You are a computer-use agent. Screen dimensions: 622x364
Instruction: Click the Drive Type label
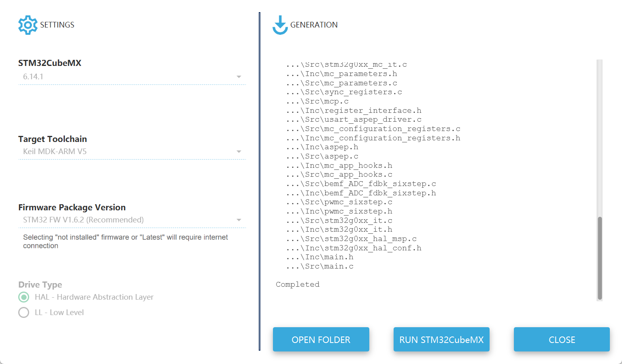tap(40, 285)
